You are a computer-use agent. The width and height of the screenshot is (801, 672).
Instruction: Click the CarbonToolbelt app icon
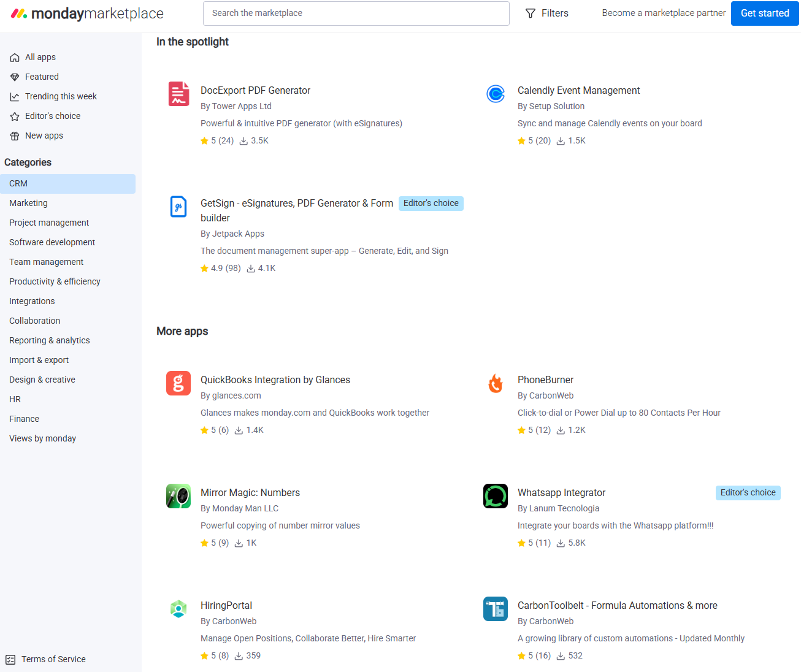[x=496, y=609]
